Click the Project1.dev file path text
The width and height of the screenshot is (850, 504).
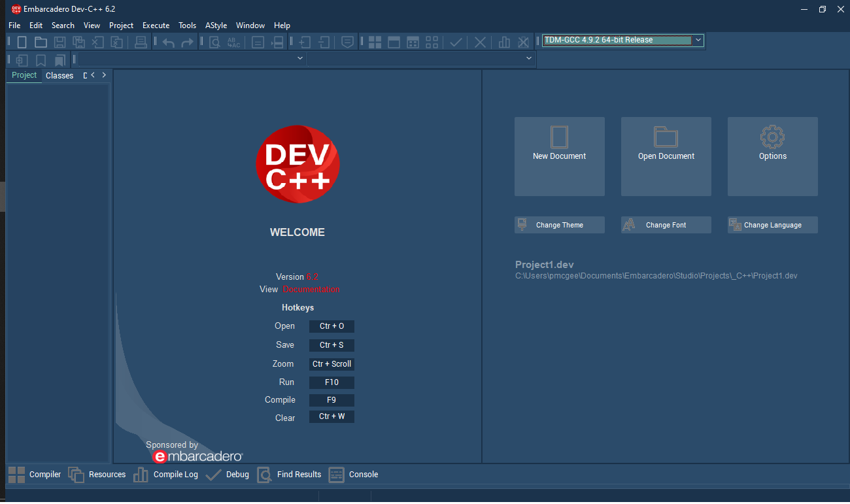tap(656, 276)
